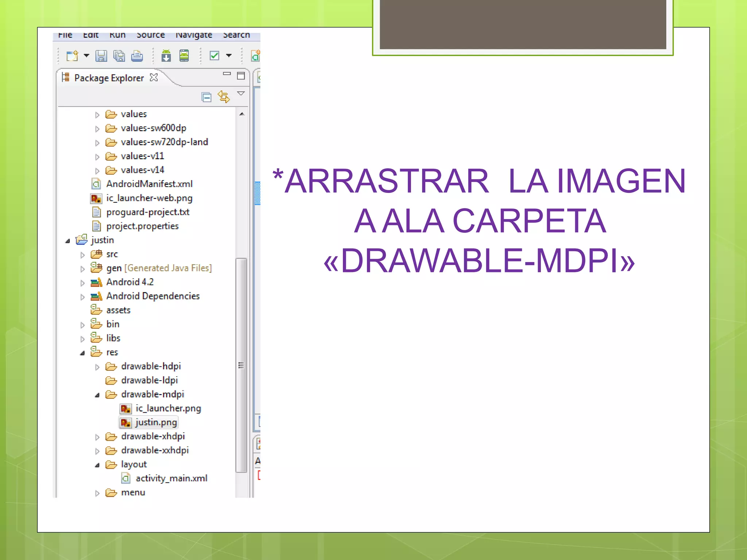The width and height of the screenshot is (747, 560).
Task: Click the justin project icon
Action: pyautogui.click(x=82, y=240)
